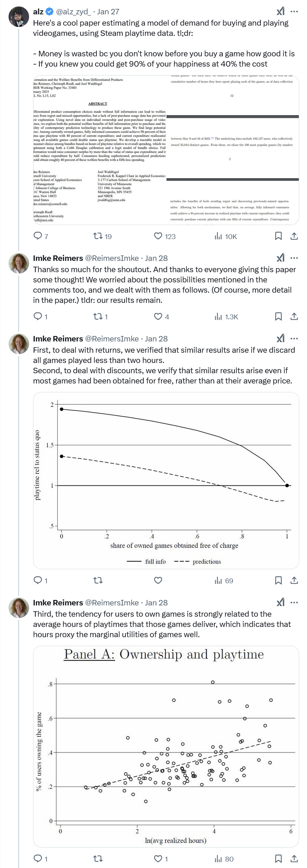Open Imke Reimers name on the 'Third' tweet
The width and height of the screenshot is (307, 868).
(x=58, y=603)
